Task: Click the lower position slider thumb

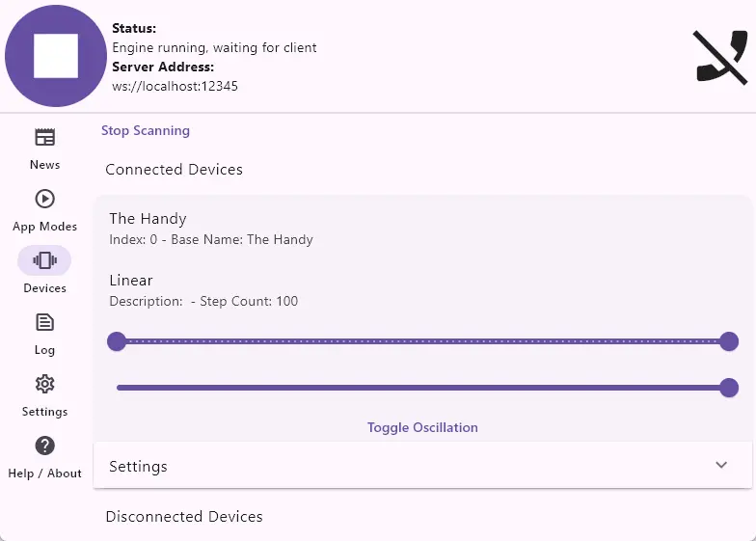Action: [729, 388]
